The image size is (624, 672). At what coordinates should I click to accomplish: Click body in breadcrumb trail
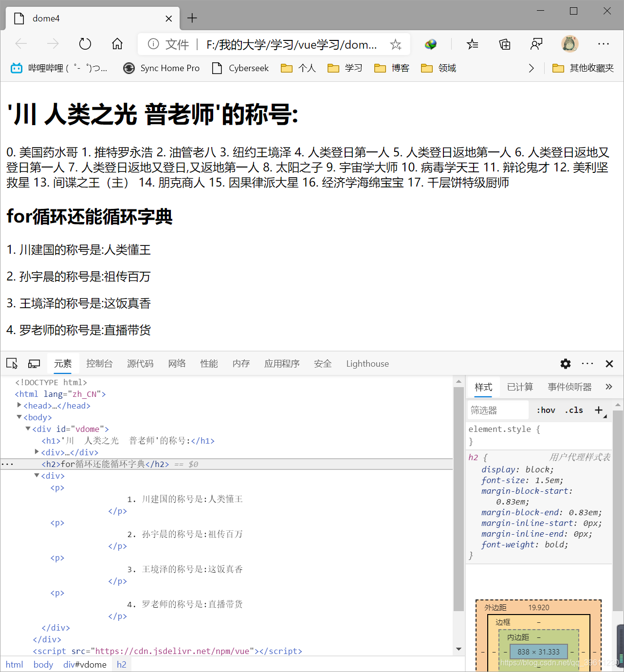coord(43,664)
